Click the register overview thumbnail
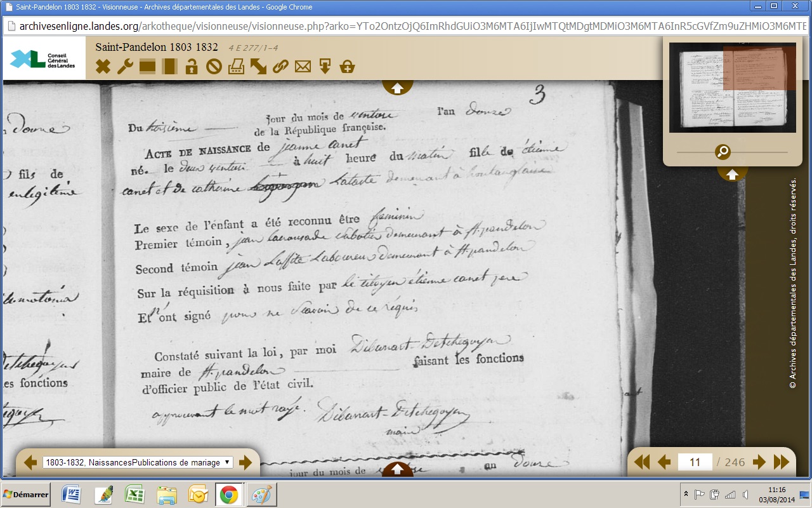 (731, 88)
